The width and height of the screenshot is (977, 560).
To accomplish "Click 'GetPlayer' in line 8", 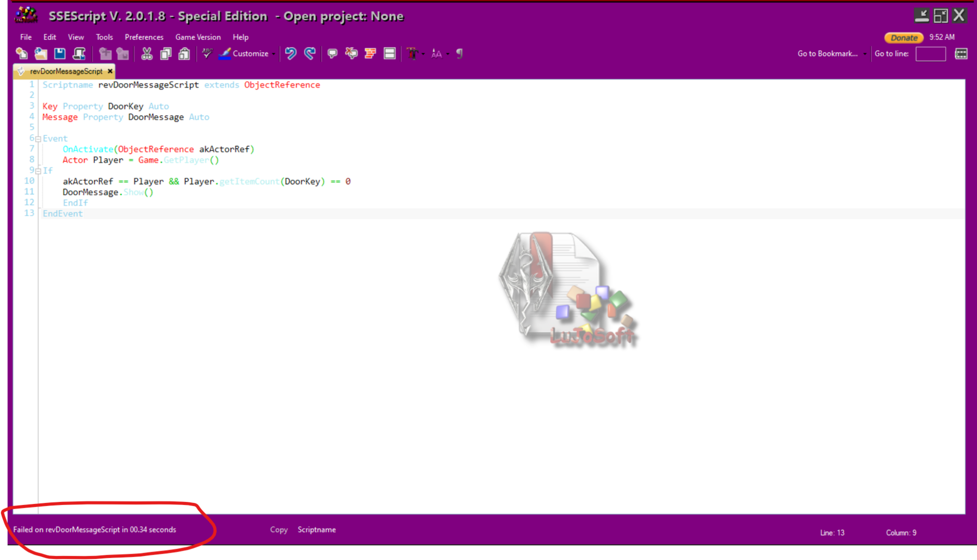I will [x=186, y=160].
